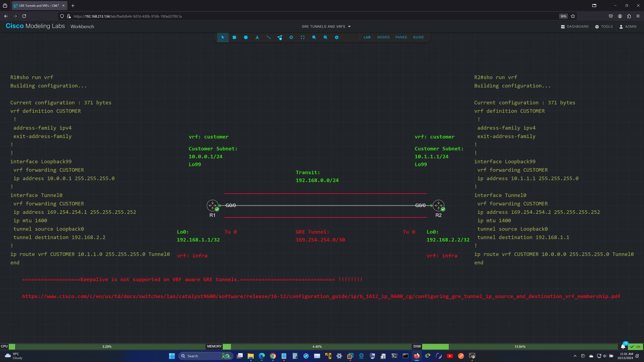The width and height of the screenshot is (644, 362).
Task: Open File Explorer from the taskbar
Action: coord(251,356)
